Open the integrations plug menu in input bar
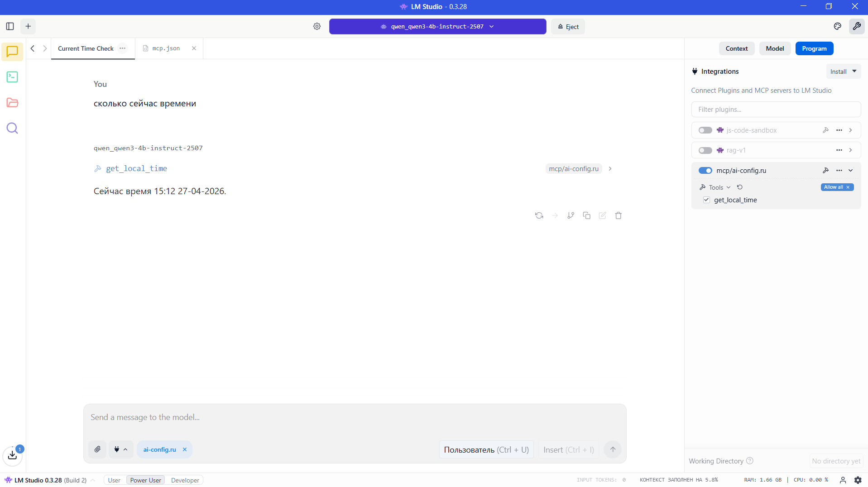The width and height of the screenshot is (868, 487). point(121,449)
